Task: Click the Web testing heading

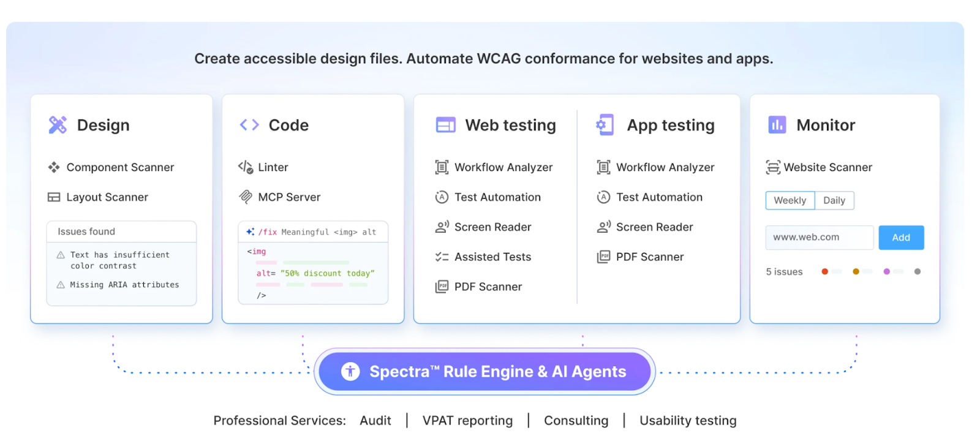Action: point(510,125)
